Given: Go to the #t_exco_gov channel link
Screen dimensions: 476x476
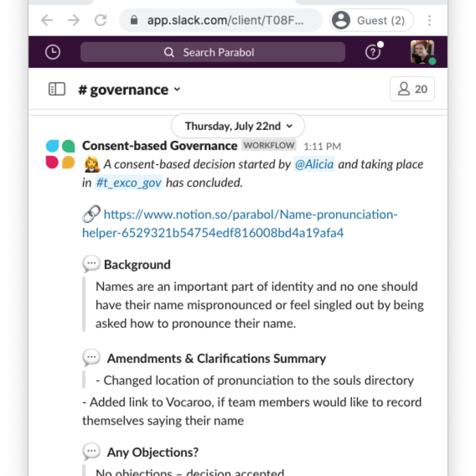Looking at the screenshot, I should (128, 183).
